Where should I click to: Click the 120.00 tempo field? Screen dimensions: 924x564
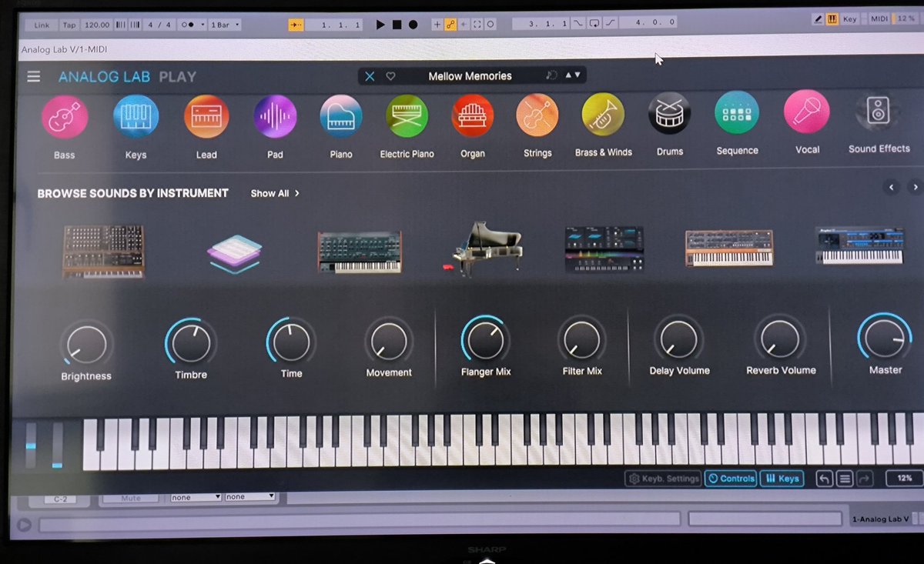pyautogui.click(x=96, y=25)
